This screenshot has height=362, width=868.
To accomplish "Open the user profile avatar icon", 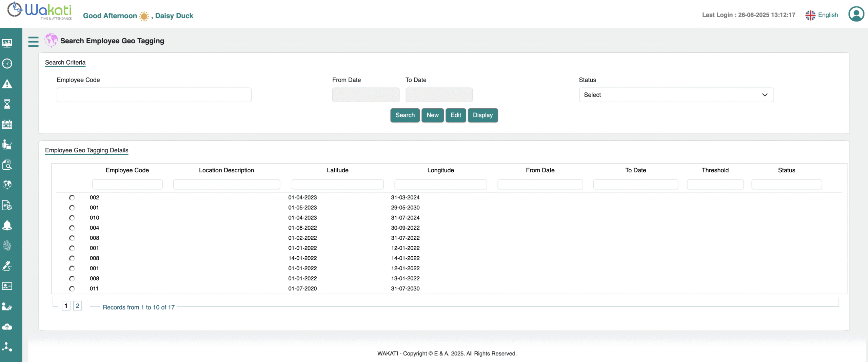I will point(856,14).
